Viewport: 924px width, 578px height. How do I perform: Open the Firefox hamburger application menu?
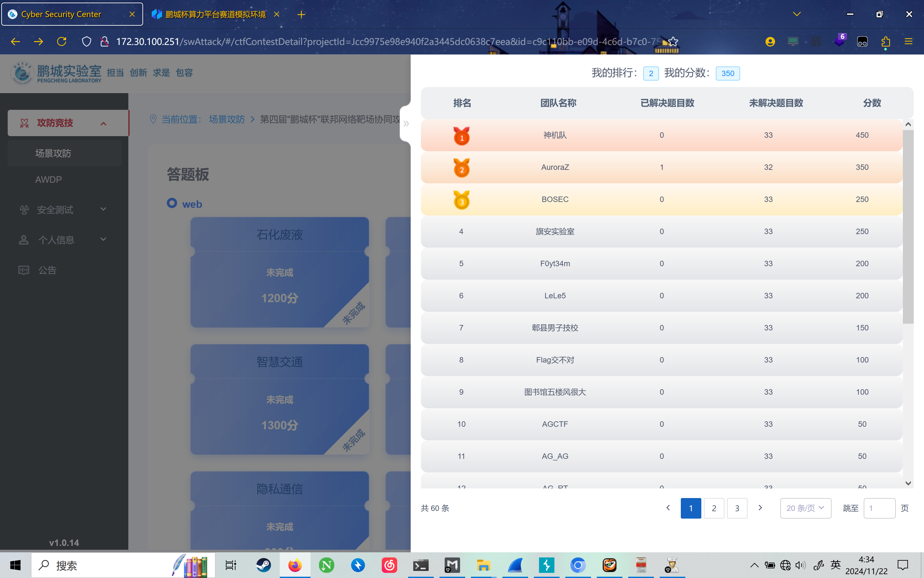pos(909,41)
